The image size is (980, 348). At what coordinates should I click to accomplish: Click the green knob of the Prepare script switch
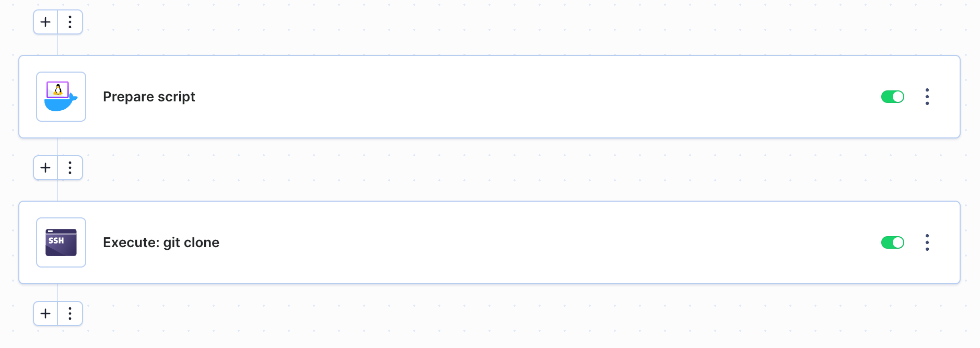[x=898, y=97]
